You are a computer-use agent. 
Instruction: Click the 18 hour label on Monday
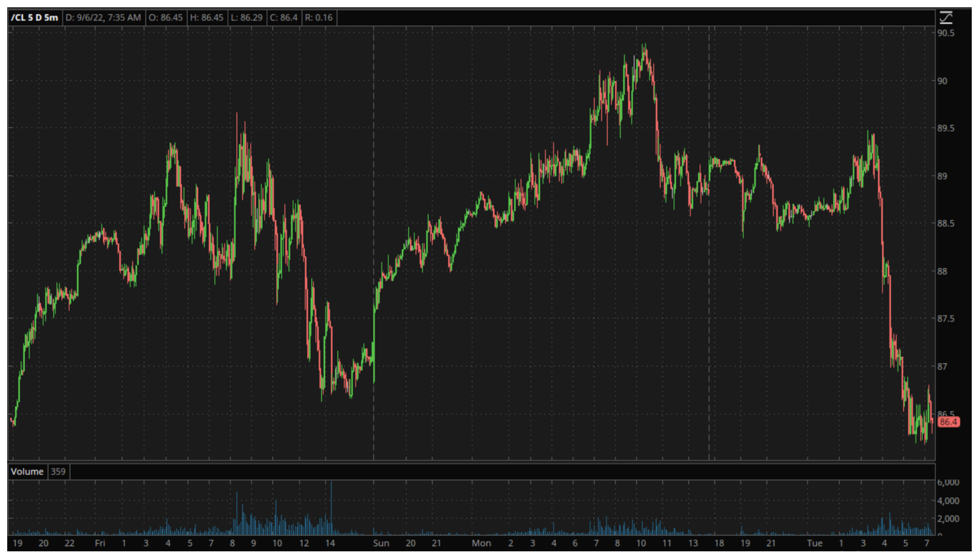(719, 543)
